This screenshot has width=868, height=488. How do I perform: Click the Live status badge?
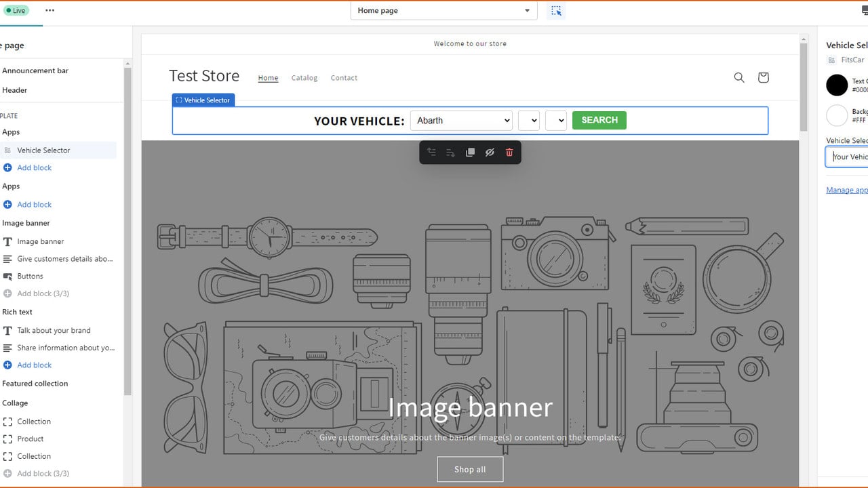(x=17, y=11)
